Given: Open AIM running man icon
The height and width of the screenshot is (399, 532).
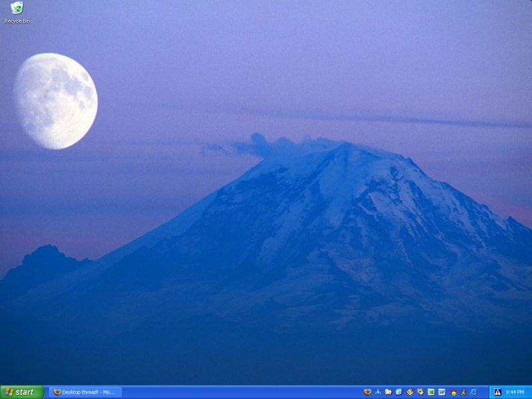Looking at the screenshot, I should (463, 392).
